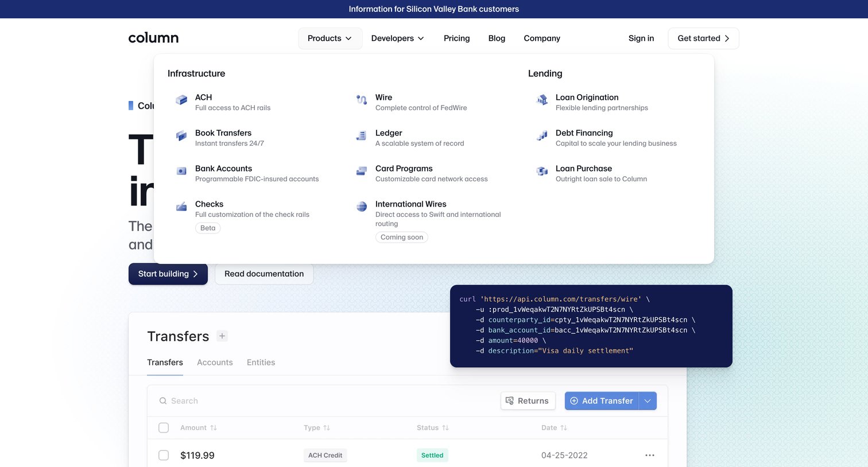Viewport: 868px width, 467px height.
Task: Click the Settled status tag
Action: click(x=432, y=456)
